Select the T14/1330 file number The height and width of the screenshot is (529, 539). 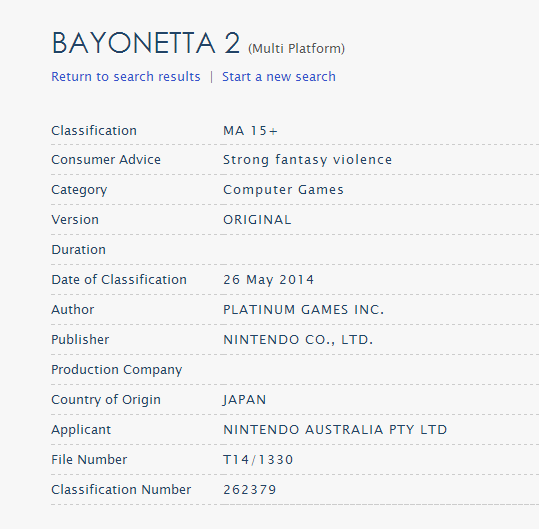click(x=258, y=460)
